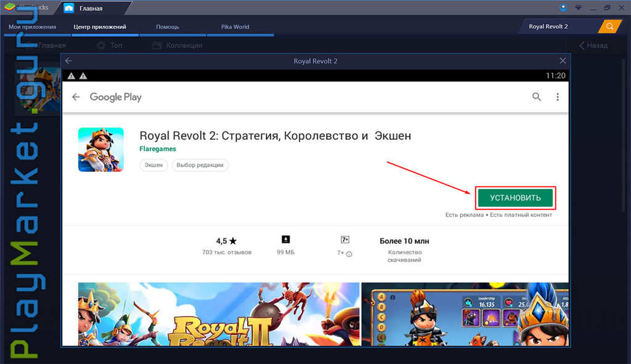Go to Топ section

[110, 46]
